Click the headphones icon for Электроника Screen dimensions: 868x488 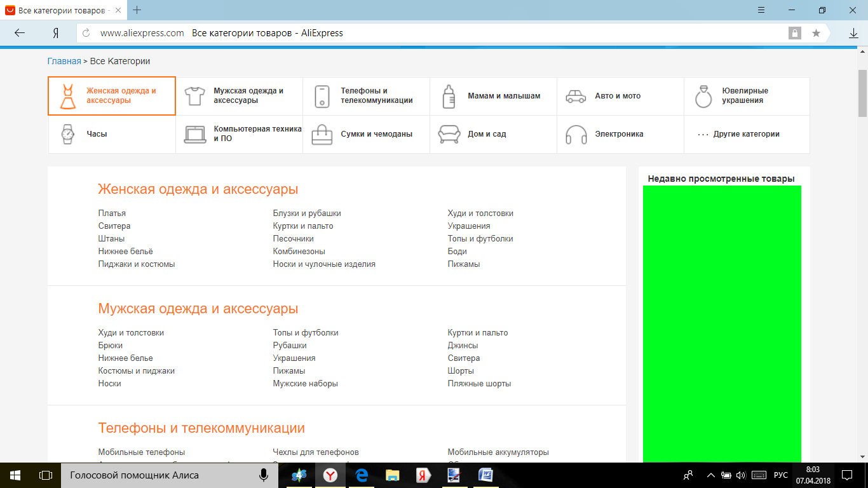click(x=576, y=134)
